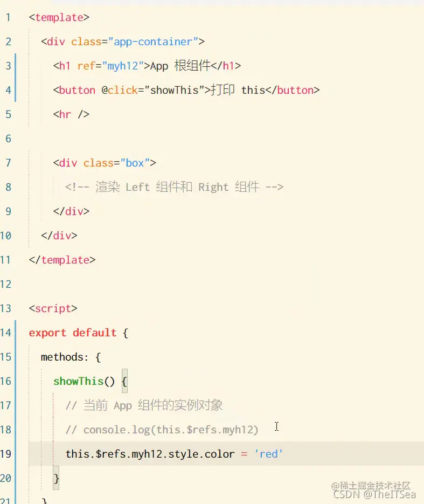Click the "showThis" handler value on line 4
424x504 pixels.
(175, 91)
